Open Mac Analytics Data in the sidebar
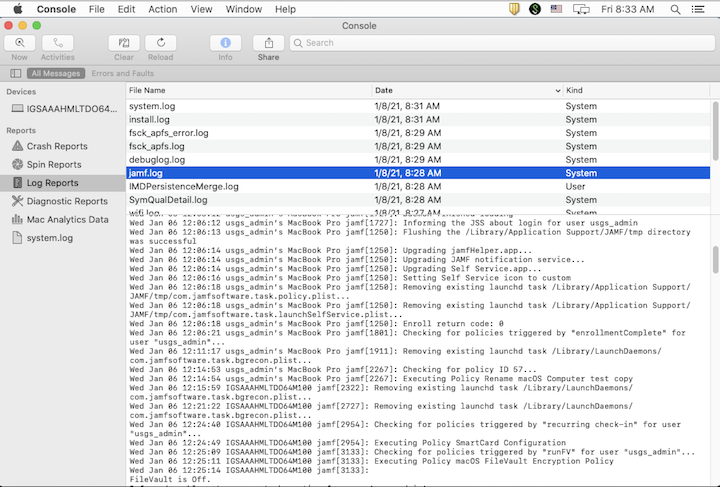Viewport: 720px width, 487px height. click(62, 219)
